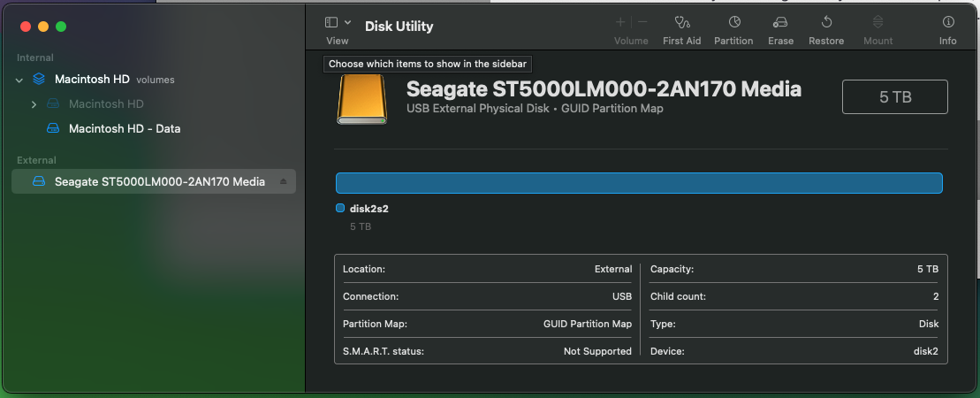The width and height of the screenshot is (980, 398).
Task: Click the disk2s2 blue legend swatch
Action: click(x=340, y=209)
